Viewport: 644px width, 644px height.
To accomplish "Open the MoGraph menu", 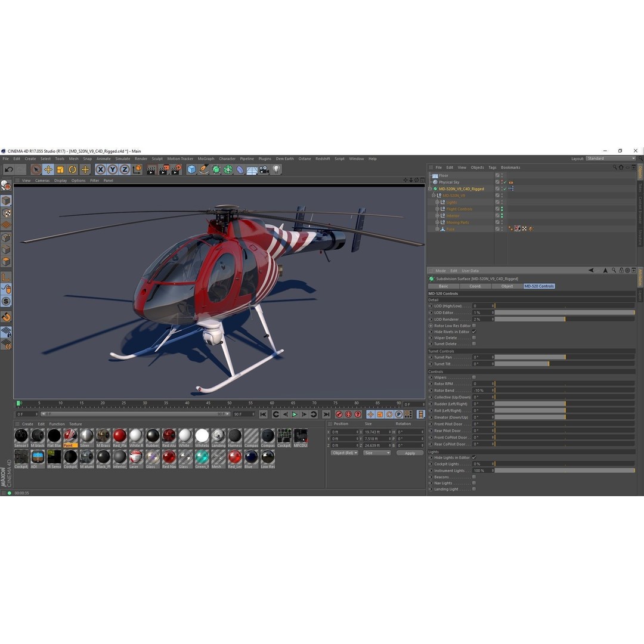I will coord(206,159).
